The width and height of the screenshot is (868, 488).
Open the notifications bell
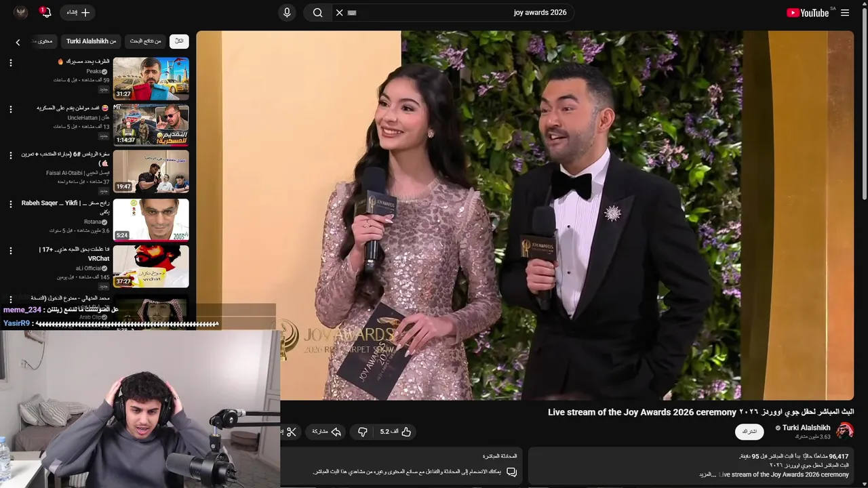tap(45, 12)
